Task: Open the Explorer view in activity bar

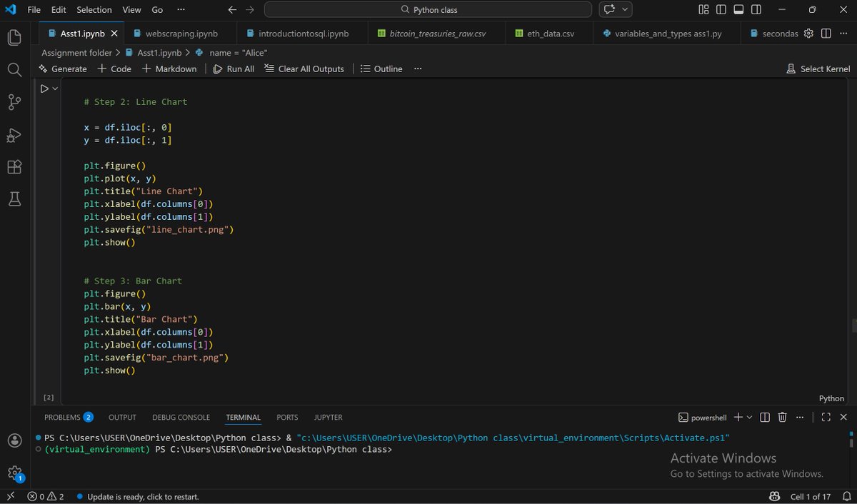Action: click(14, 37)
